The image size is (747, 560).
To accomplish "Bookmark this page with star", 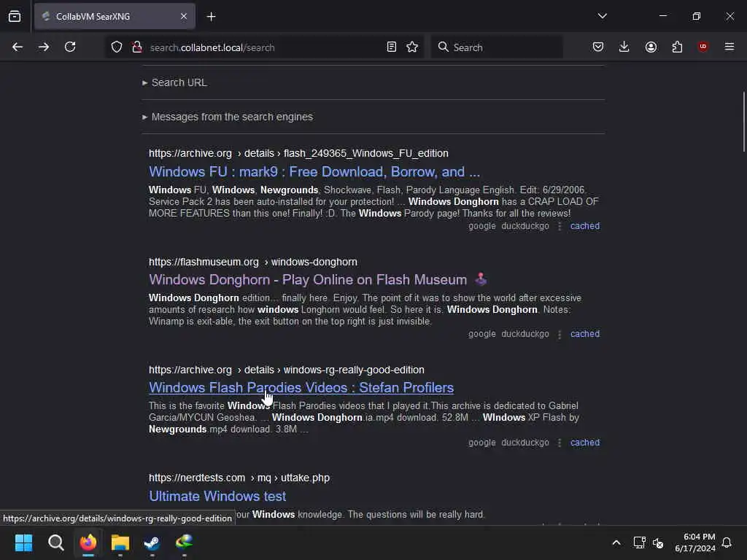I will (412, 47).
